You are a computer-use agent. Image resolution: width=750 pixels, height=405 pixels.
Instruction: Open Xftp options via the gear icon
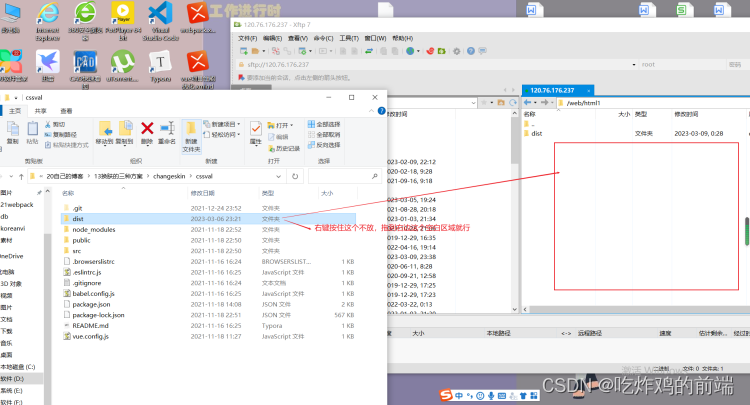[x=457, y=51]
